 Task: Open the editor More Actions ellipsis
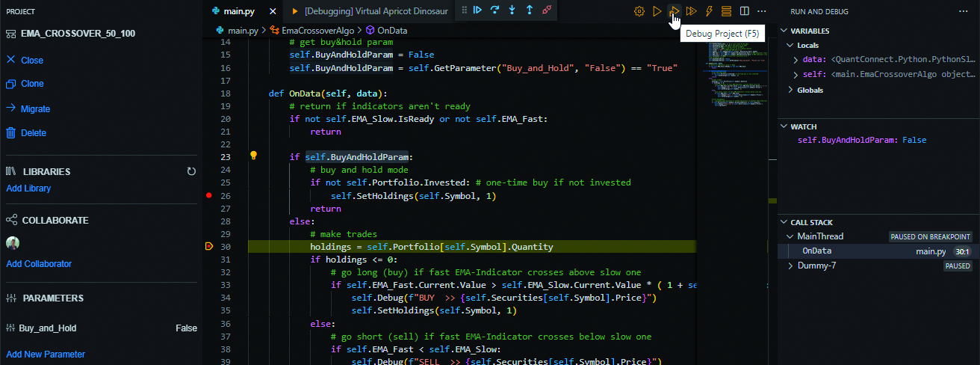762,11
